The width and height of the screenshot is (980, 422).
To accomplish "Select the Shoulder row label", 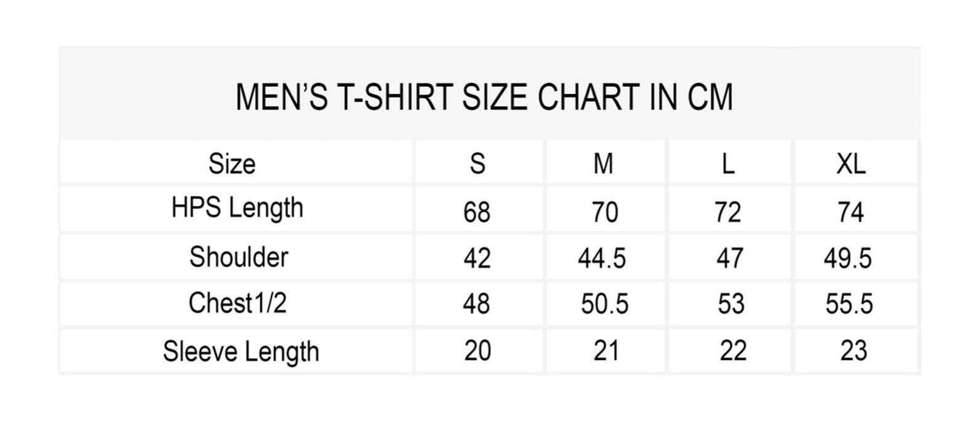I will [238, 257].
